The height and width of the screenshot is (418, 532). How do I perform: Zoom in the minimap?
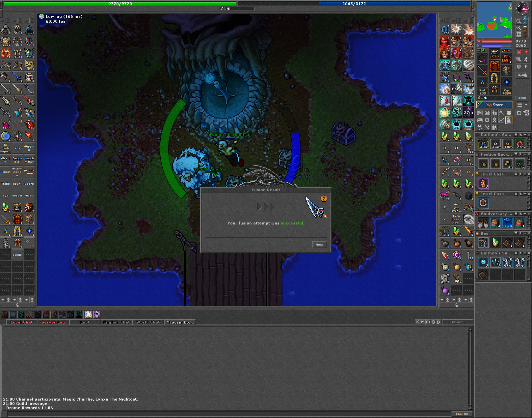tap(519, 28)
